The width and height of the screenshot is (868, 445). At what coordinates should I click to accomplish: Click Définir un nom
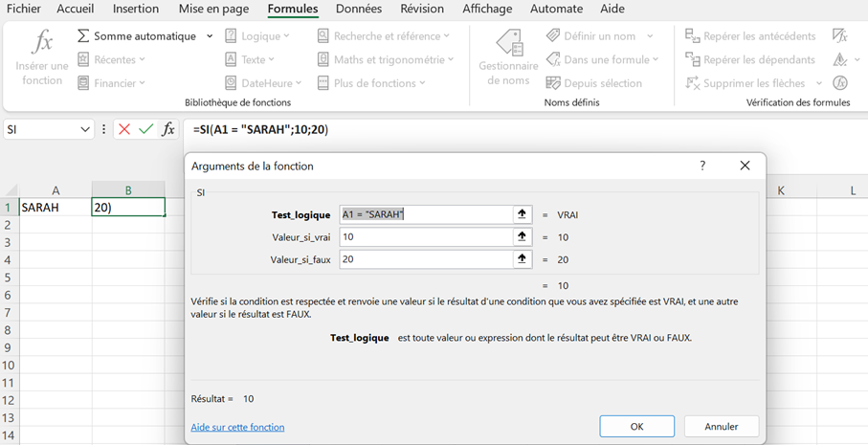tap(593, 36)
